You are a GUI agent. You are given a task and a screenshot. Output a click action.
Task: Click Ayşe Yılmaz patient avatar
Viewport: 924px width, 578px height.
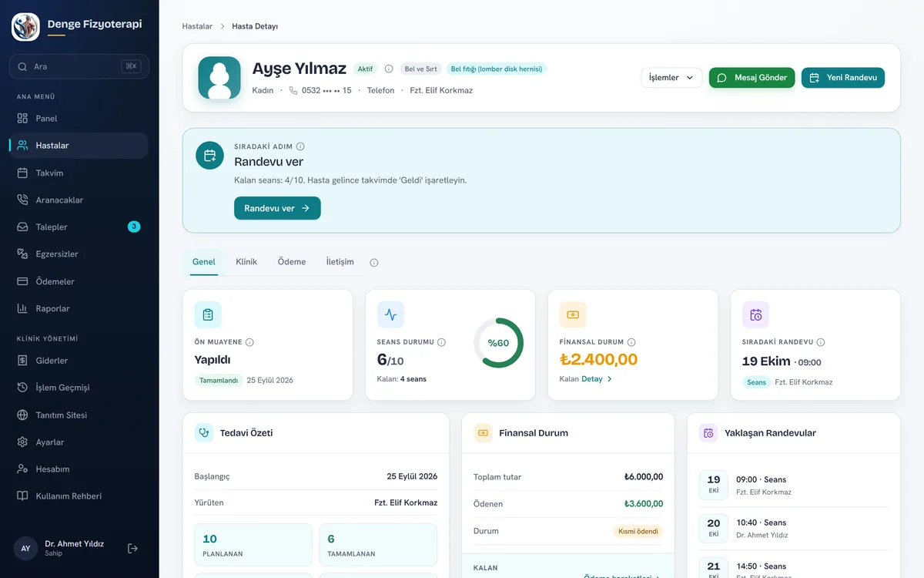coord(219,78)
